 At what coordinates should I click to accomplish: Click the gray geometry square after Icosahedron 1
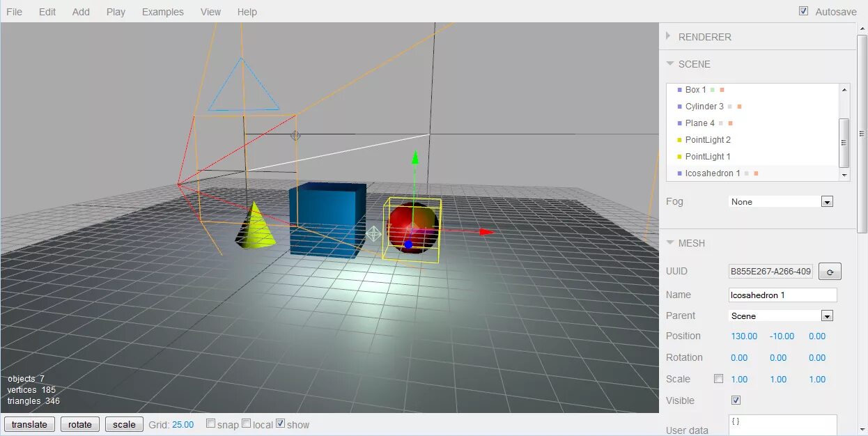tap(747, 173)
